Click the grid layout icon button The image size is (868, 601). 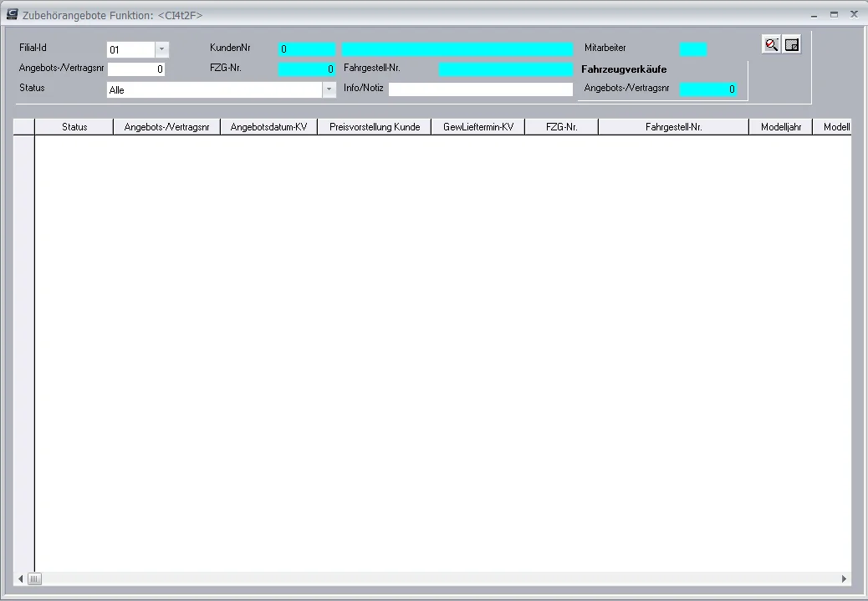coord(792,45)
